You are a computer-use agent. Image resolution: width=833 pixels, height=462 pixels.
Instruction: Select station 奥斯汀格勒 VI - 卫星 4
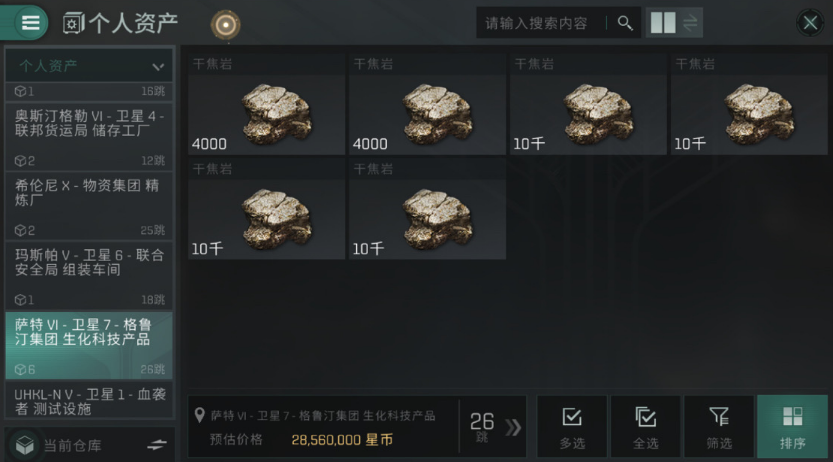[x=89, y=136]
